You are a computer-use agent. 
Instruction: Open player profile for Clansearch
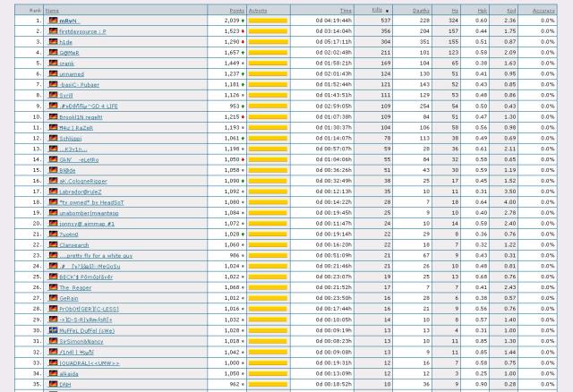[x=75, y=244]
